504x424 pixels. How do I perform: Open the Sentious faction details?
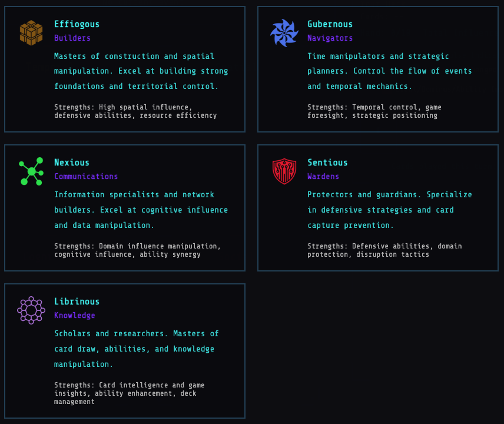coord(377,207)
